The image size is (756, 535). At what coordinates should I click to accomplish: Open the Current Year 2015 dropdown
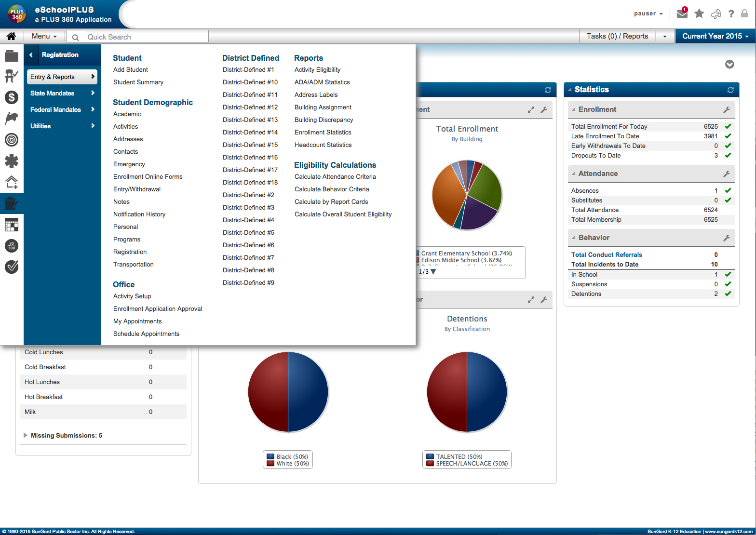(715, 36)
